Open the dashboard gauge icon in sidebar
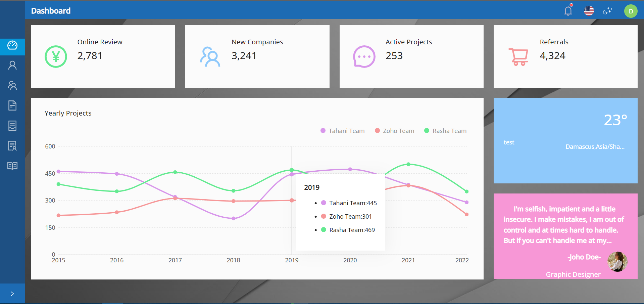This screenshot has height=304, width=644. click(x=12, y=45)
